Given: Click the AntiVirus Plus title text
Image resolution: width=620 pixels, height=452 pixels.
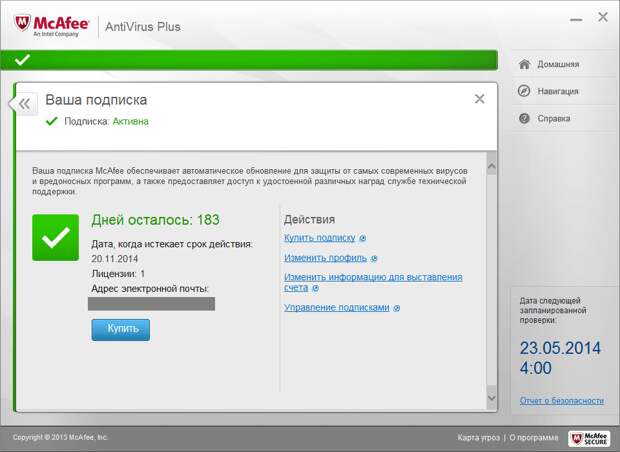Looking at the screenshot, I should (143, 26).
